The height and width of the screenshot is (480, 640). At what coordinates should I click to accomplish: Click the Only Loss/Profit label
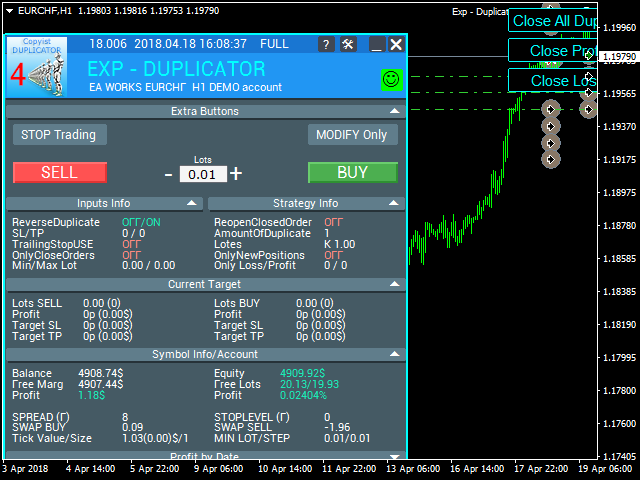coord(255,265)
